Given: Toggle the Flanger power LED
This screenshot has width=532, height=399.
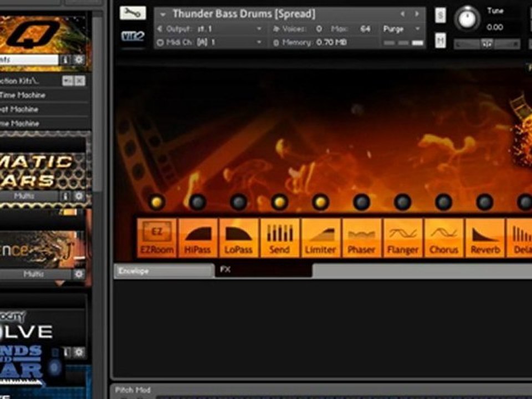Looking at the screenshot, I should [403, 202].
